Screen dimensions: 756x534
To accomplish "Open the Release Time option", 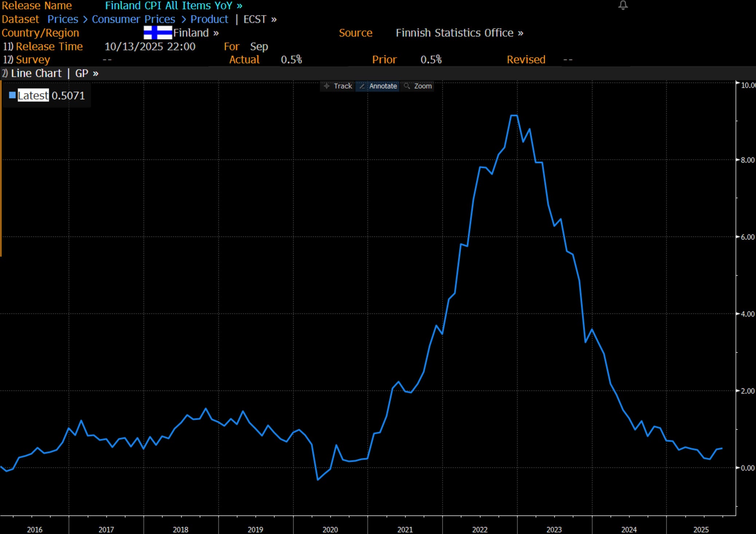I will [x=49, y=47].
